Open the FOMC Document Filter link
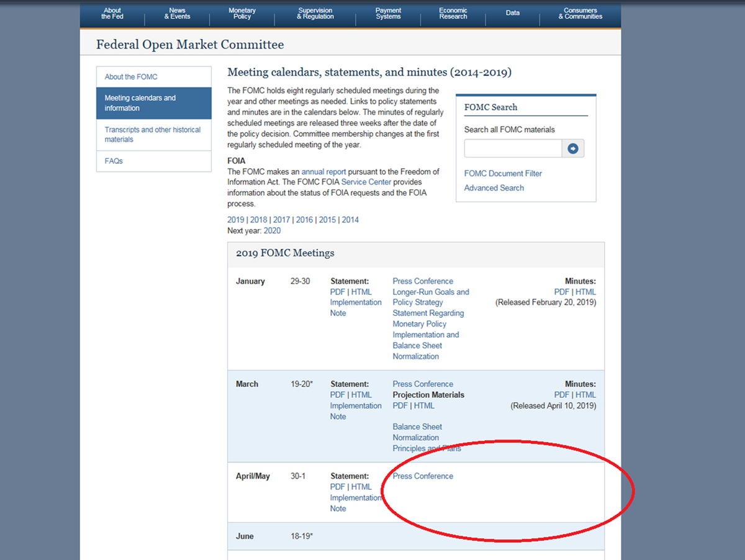Image resolution: width=745 pixels, height=560 pixels. [x=503, y=173]
